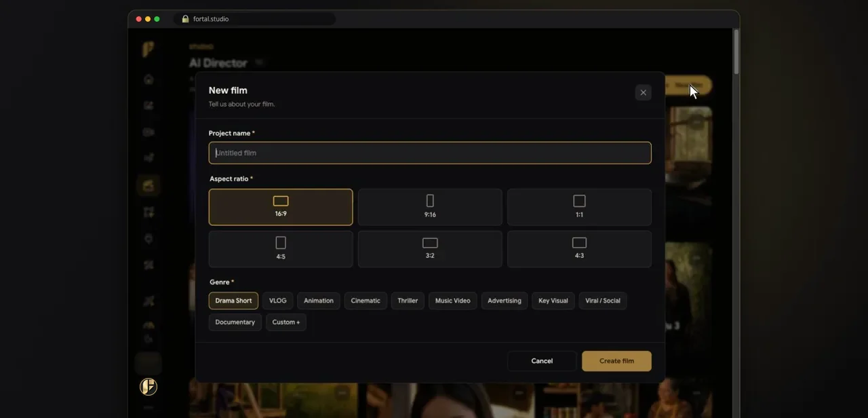The height and width of the screenshot is (418, 868).
Task: Click the highlighted AI Director sidebar icon
Action: pyautogui.click(x=149, y=185)
